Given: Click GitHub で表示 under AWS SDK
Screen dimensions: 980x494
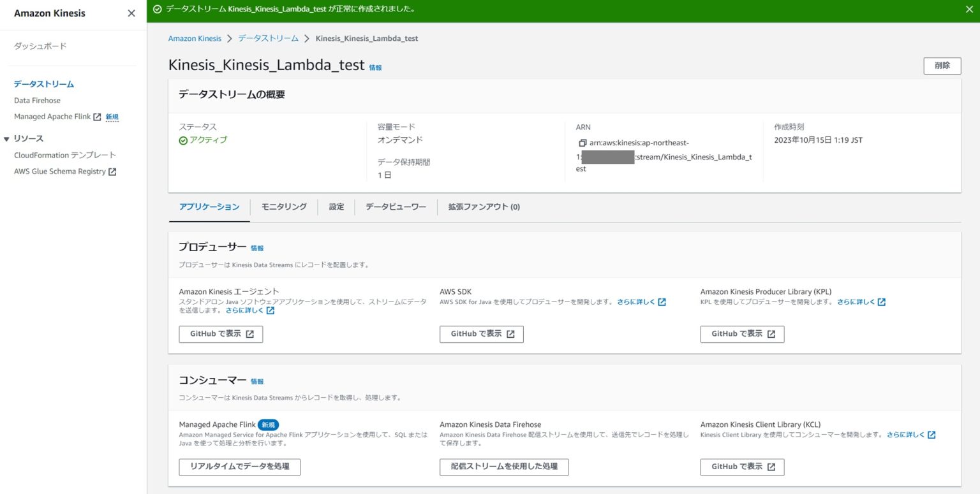Looking at the screenshot, I should pos(481,334).
